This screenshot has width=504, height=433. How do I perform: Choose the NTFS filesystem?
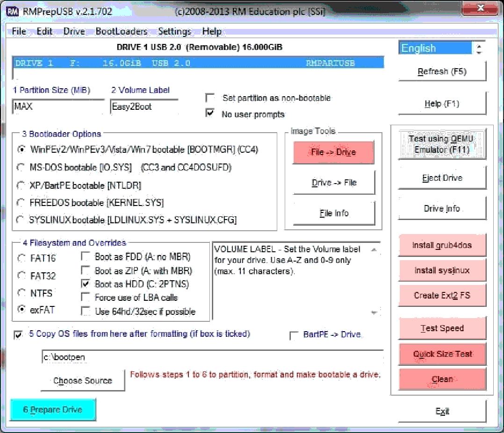point(21,293)
